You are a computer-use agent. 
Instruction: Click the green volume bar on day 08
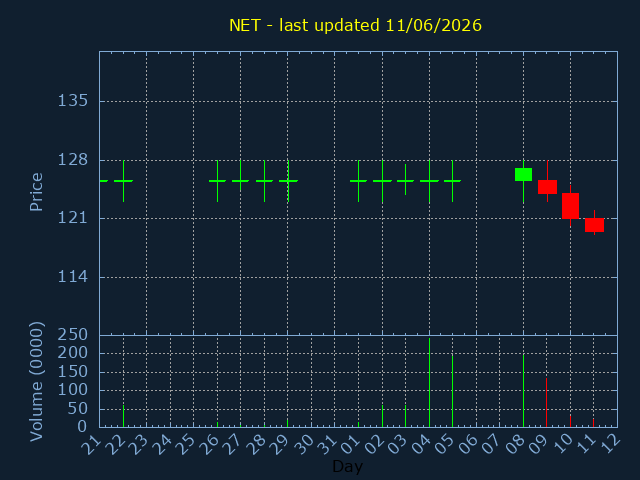click(x=523, y=391)
